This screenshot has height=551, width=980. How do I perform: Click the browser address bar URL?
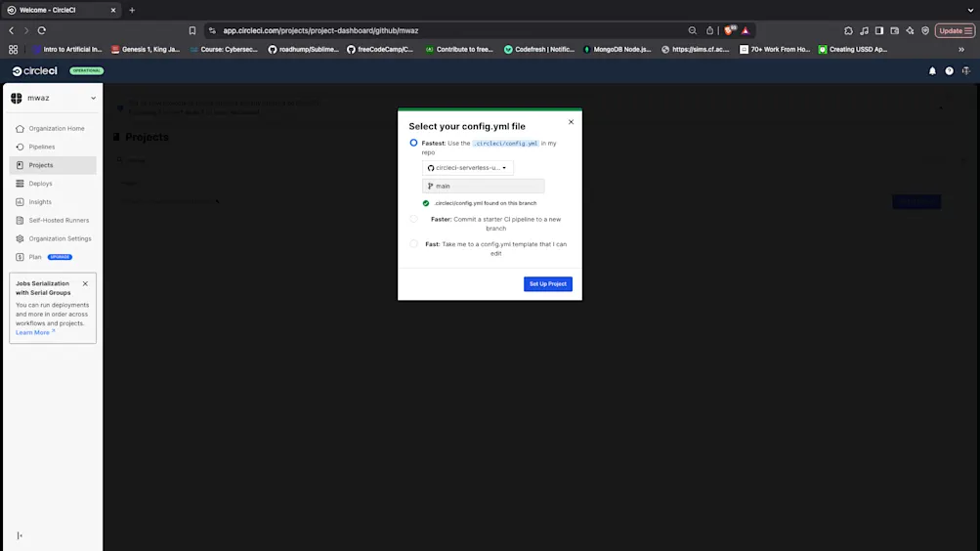(x=320, y=30)
